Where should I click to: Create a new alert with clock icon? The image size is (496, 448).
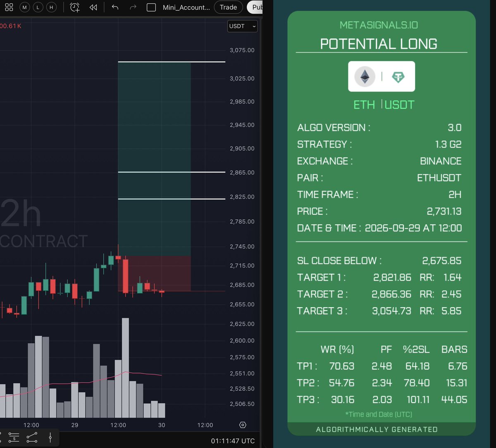pos(75,7)
